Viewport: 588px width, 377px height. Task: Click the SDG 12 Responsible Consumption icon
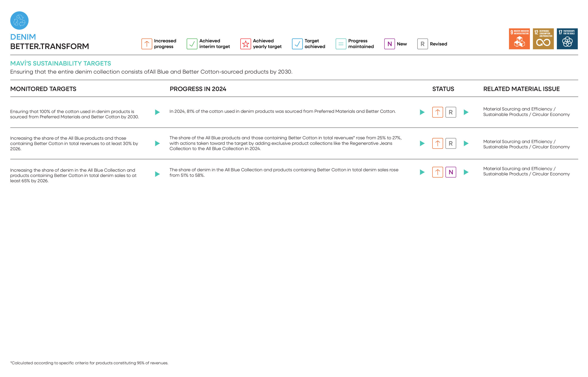(x=543, y=39)
